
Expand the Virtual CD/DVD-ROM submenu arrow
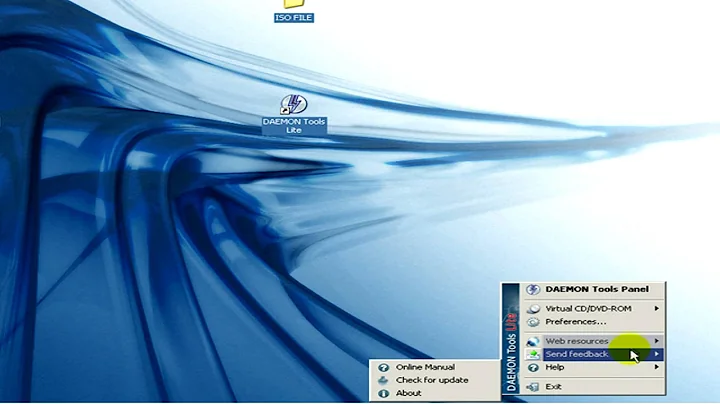(657, 309)
